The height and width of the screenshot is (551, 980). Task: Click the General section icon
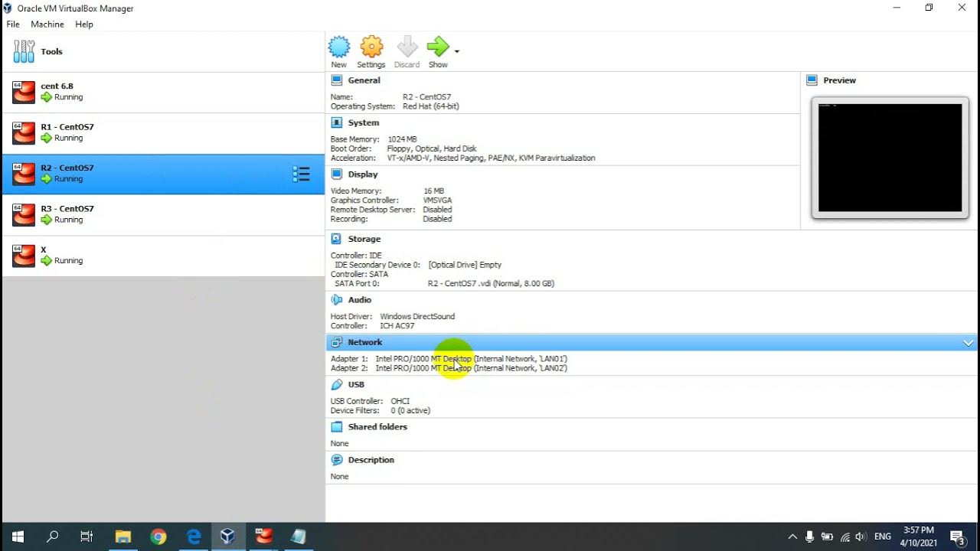(337, 80)
